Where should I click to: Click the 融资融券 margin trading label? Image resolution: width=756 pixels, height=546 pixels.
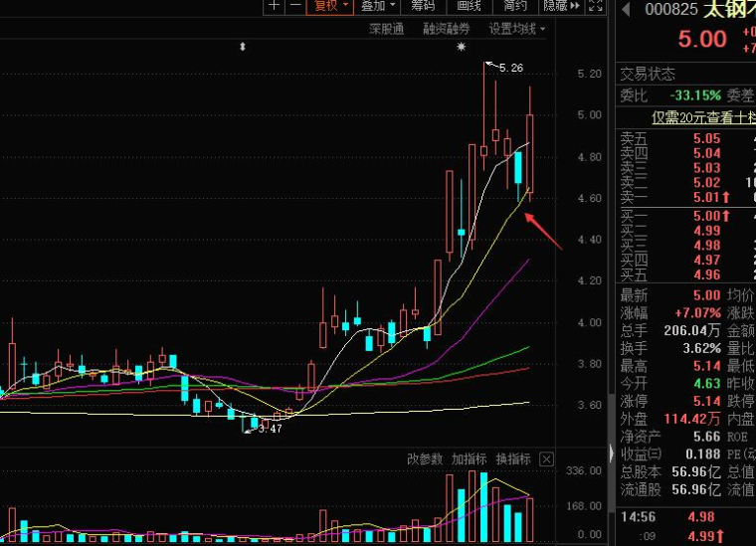(446, 29)
